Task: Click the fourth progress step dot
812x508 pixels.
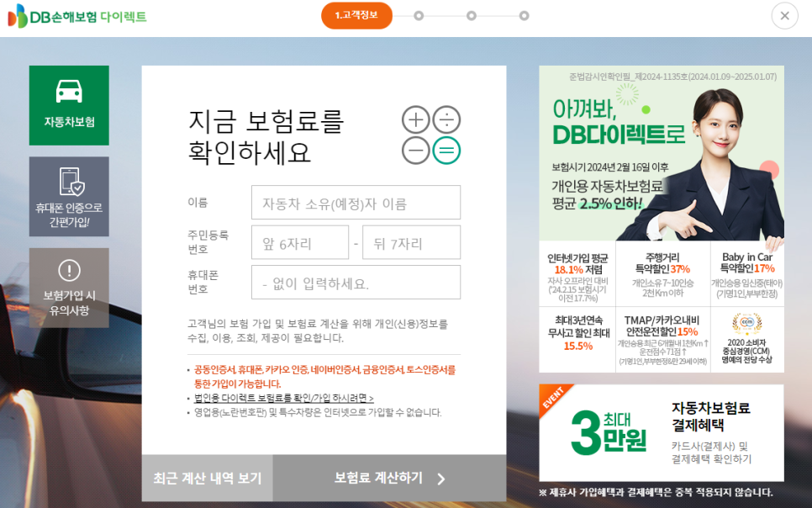Action: 524,15
